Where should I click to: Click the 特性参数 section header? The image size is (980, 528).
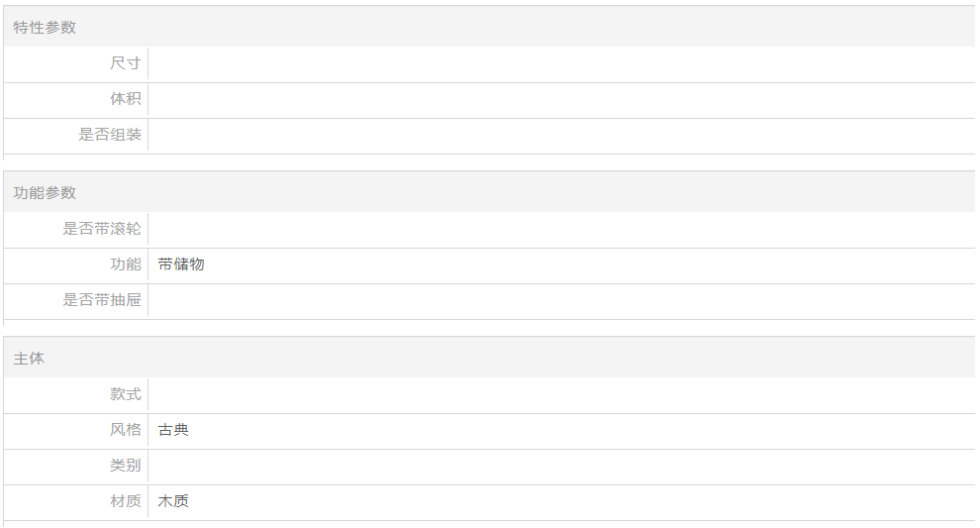45,28
